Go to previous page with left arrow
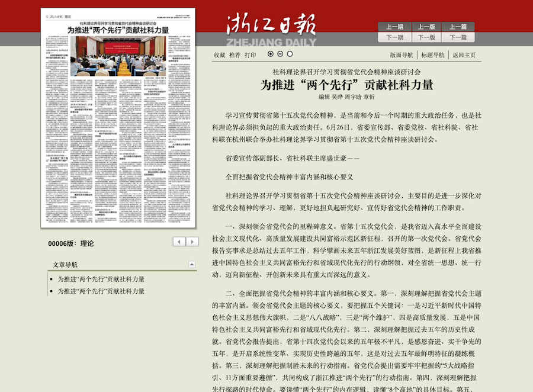 coord(179,242)
